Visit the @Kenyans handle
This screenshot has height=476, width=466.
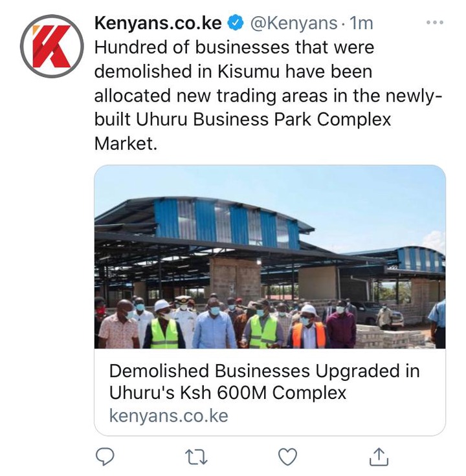point(293,23)
